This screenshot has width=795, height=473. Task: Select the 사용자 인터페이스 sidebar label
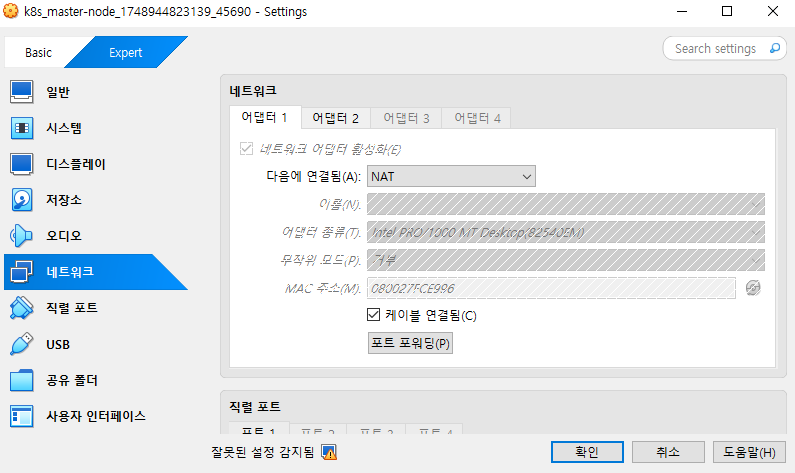tap(96, 416)
